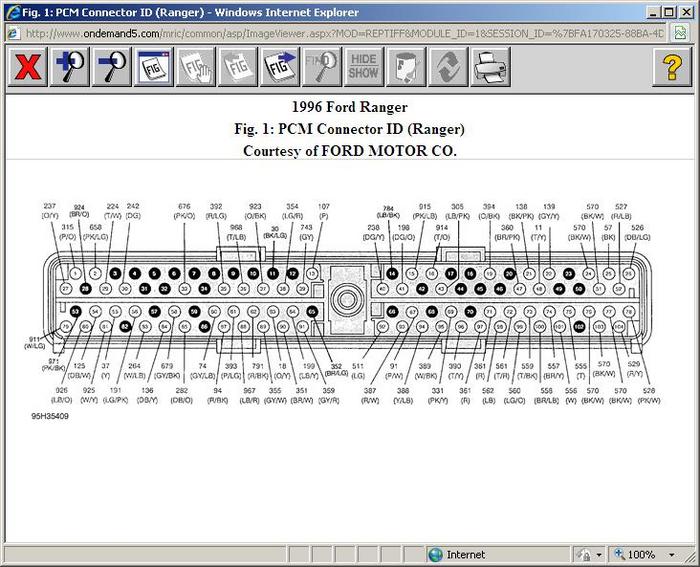Click the '528 (PK/W)' wire label
The height and width of the screenshot is (567, 700).
[649, 396]
